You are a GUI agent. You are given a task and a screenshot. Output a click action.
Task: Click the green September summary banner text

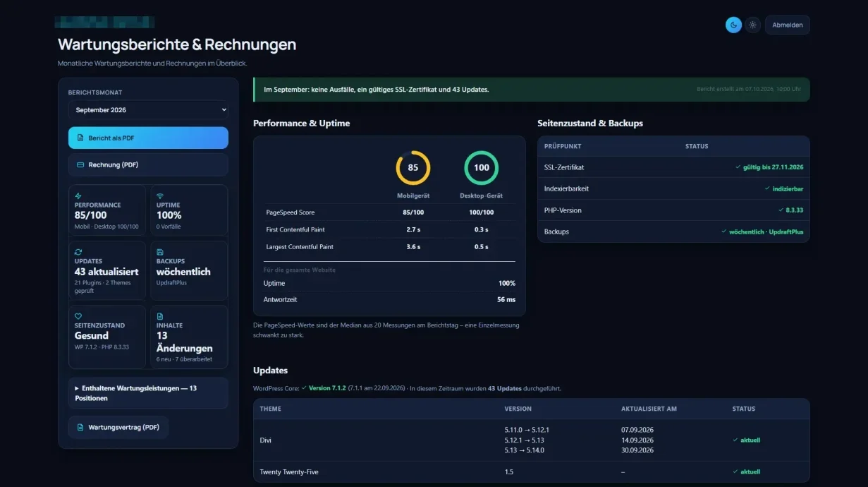coord(376,90)
